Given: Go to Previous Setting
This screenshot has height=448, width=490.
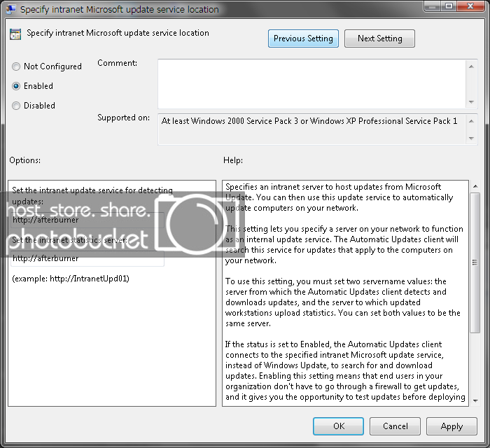Looking at the screenshot, I should coord(303,38).
